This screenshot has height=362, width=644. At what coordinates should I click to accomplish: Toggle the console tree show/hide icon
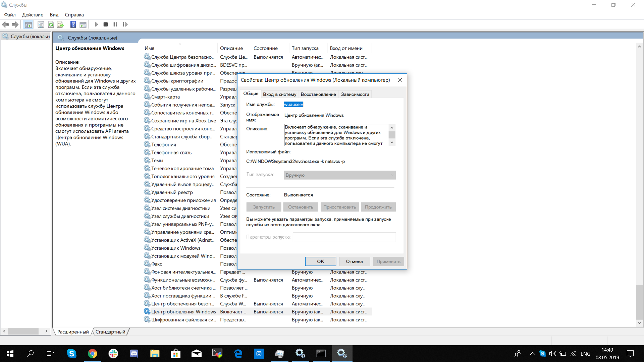click(29, 24)
